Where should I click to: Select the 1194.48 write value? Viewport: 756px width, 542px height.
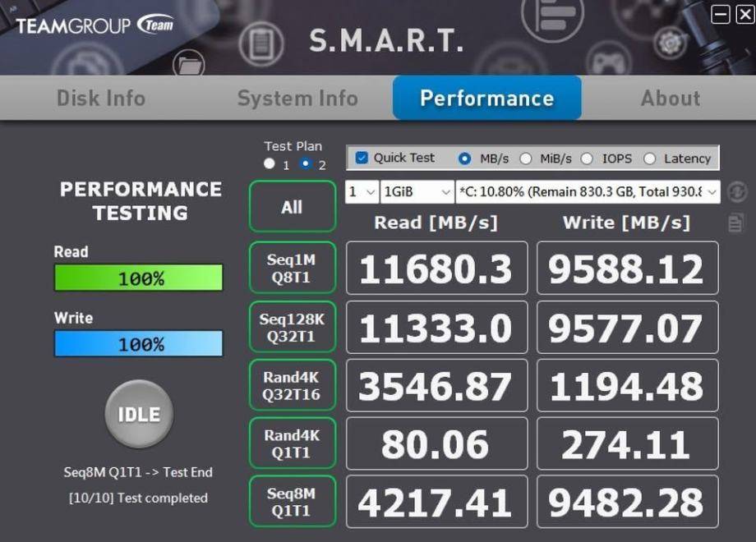627,385
